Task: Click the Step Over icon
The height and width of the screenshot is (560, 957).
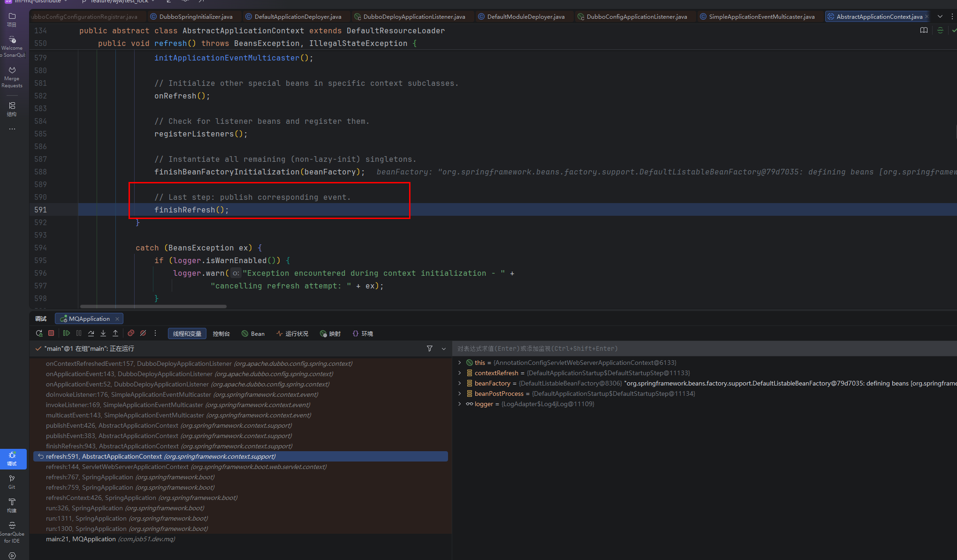Action: tap(91, 333)
